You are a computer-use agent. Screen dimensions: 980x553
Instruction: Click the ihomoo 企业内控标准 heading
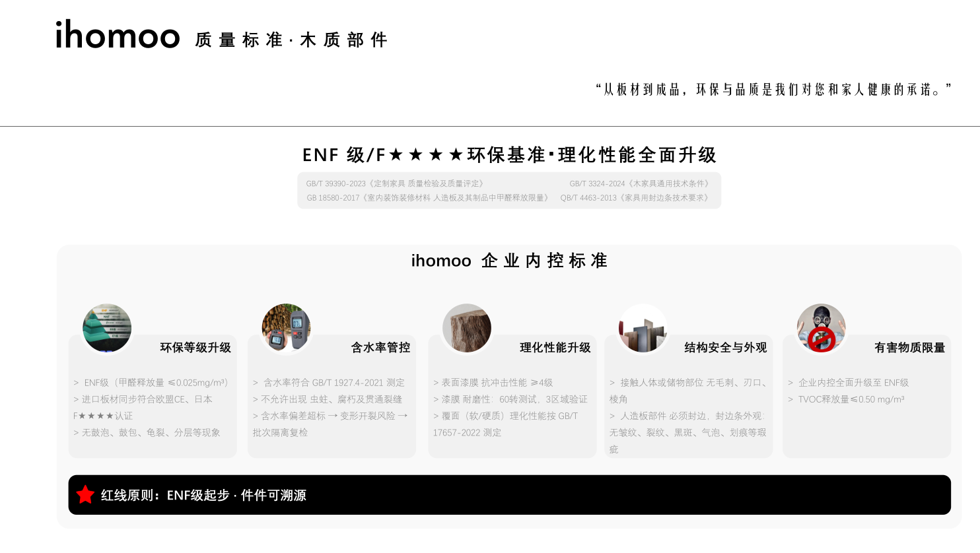[x=509, y=261]
